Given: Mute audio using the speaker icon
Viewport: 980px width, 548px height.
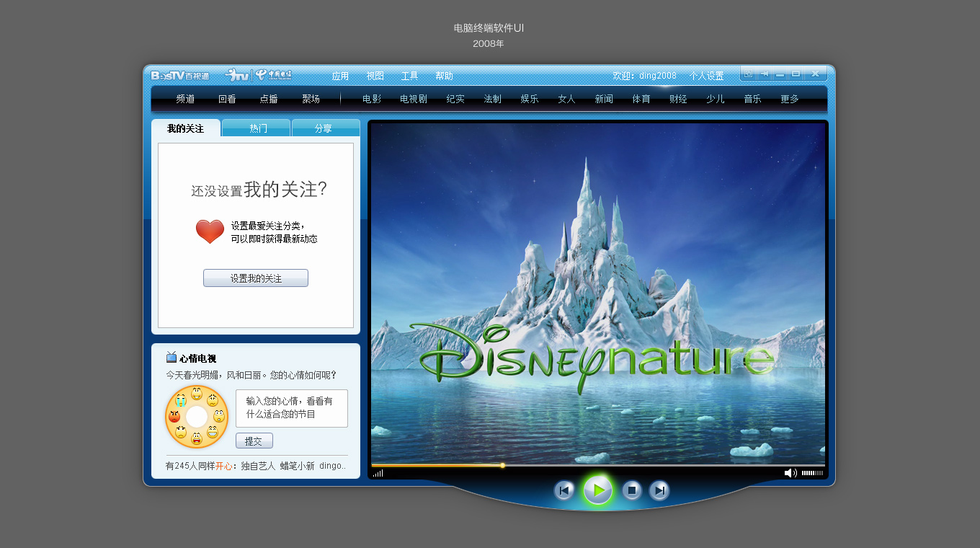Looking at the screenshot, I should click(x=790, y=473).
